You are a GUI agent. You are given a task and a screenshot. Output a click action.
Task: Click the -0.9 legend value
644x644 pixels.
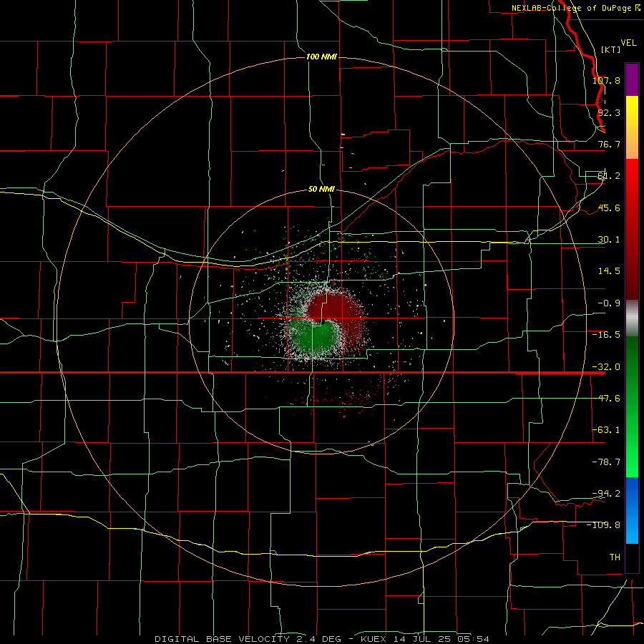pyautogui.click(x=609, y=303)
